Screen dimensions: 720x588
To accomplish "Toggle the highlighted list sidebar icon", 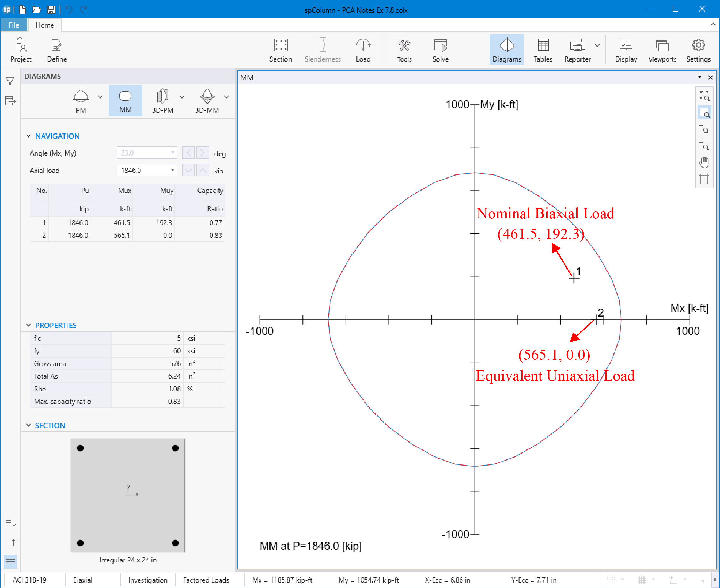I will (x=11, y=561).
